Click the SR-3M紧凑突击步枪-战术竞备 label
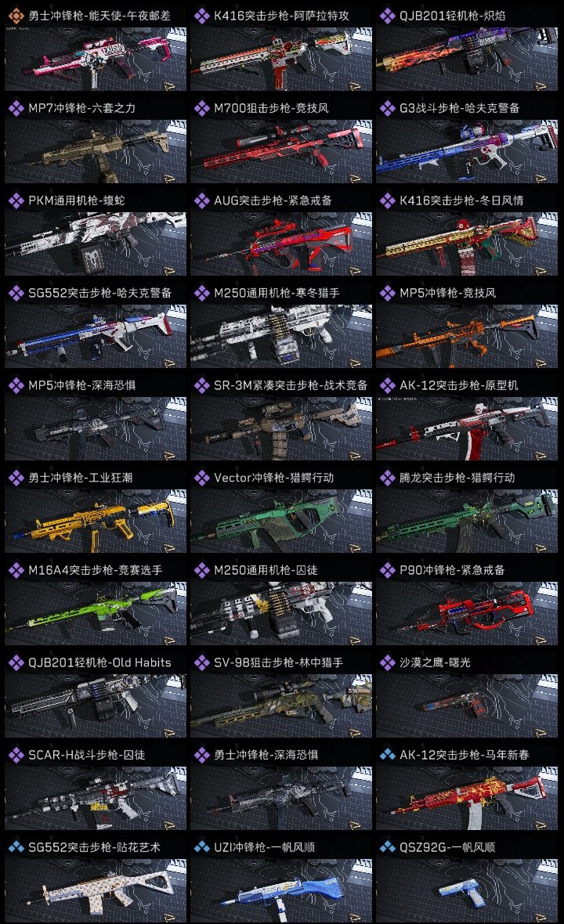564x924 pixels. point(291,385)
